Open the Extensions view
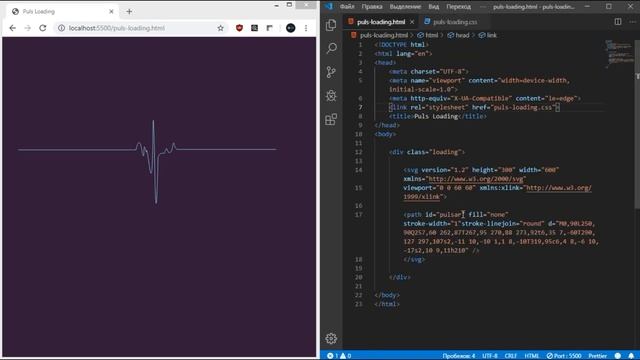The image size is (640, 360). [331, 119]
